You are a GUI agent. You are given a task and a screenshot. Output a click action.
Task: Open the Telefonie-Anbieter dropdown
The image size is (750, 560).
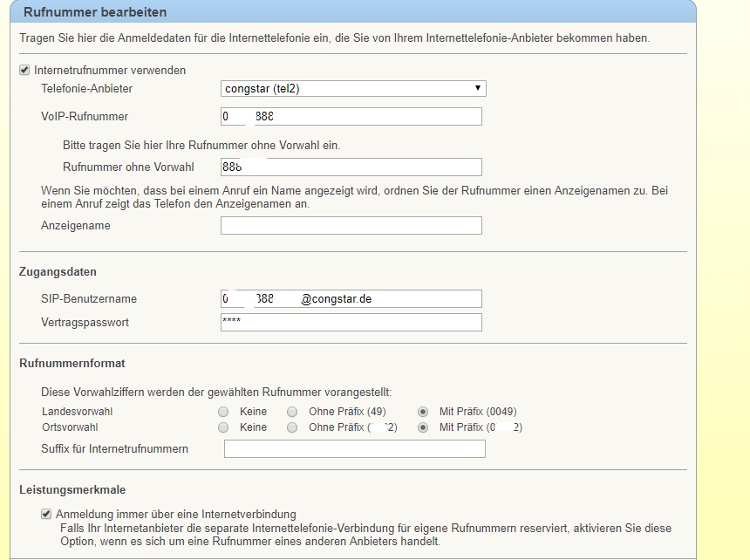click(353, 88)
